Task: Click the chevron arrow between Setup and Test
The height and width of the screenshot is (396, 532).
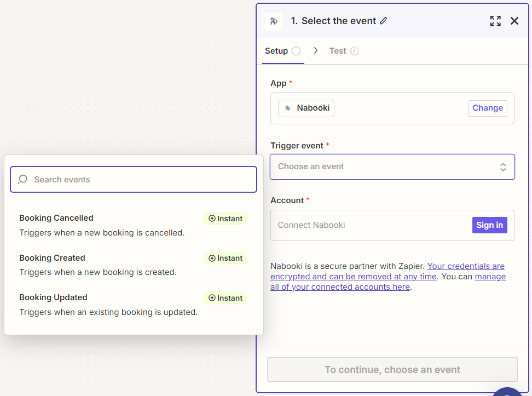Action: (x=316, y=50)
